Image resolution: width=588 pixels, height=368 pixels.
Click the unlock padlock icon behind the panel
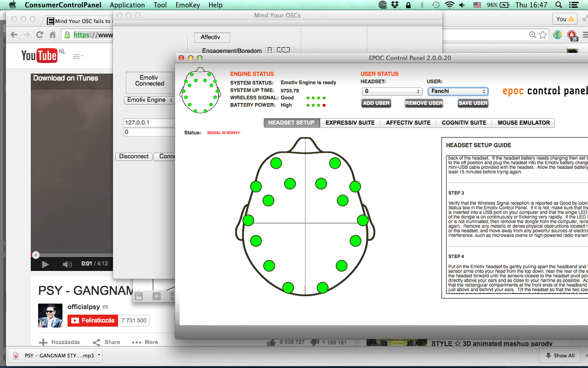click(x=139, y=296)
